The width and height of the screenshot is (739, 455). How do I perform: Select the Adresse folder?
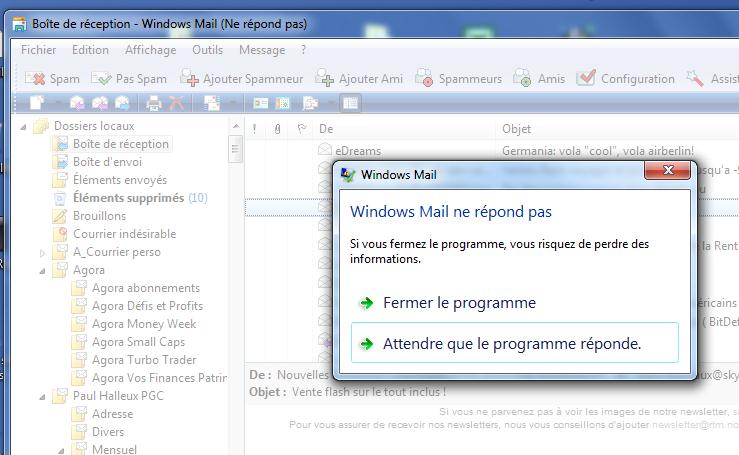[x=103, y=414]
